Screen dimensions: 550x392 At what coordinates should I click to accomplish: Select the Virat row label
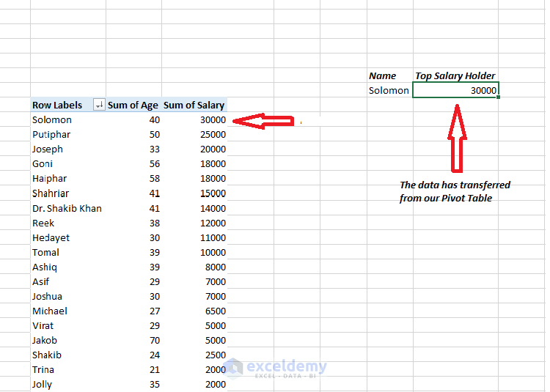coord(43,326)
